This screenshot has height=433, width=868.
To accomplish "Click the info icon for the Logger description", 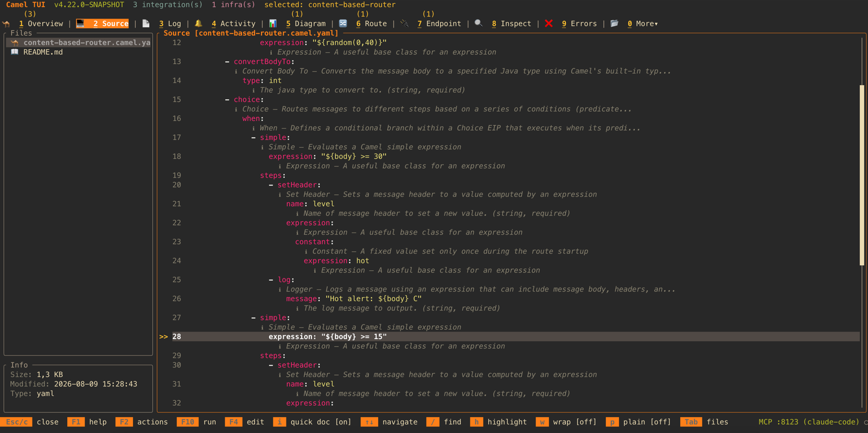I will click(280, 290).
